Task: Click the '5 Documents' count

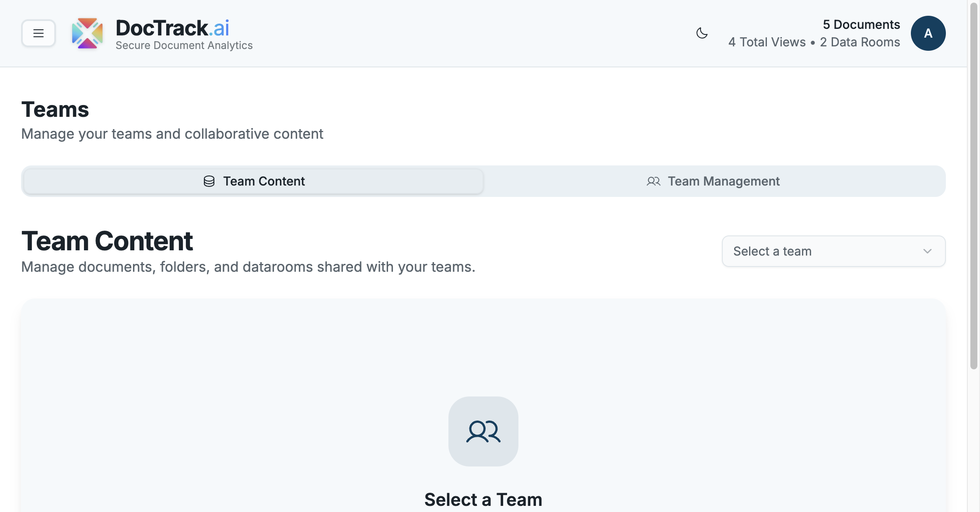Action: 861,25
